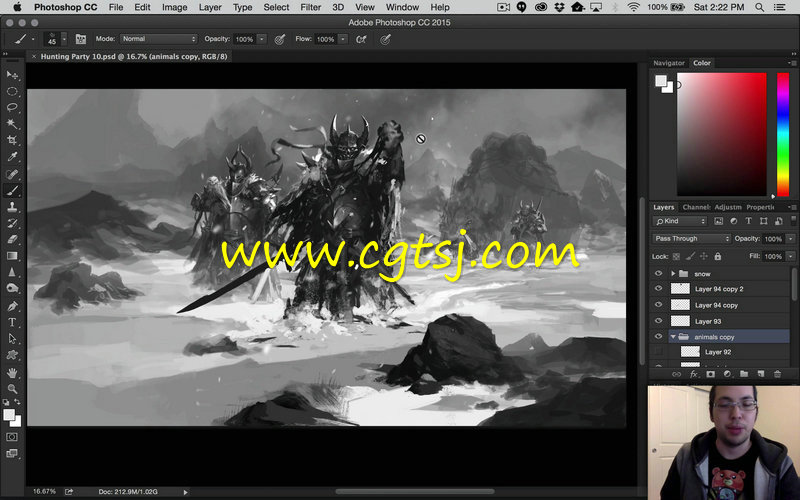This screenshot has height=500, width=800.
Task: Toggle Quick Mask mode icon
Action: (x=12, y=437)
